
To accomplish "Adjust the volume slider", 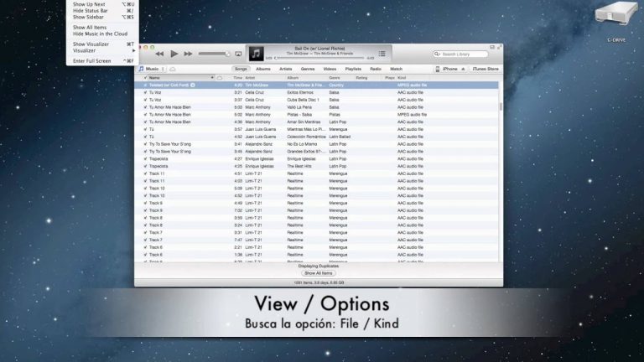I will point(214,54).
